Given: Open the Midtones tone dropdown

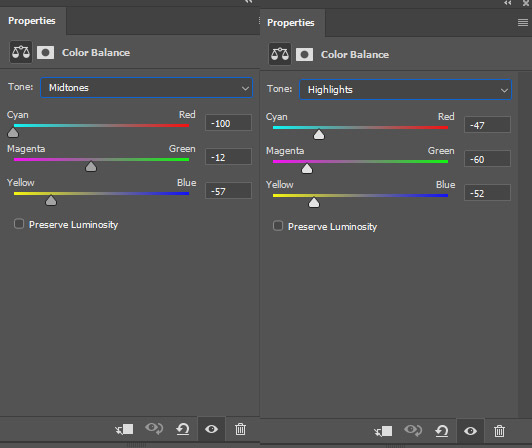Looking at the screenshot, I should point(147,88).
